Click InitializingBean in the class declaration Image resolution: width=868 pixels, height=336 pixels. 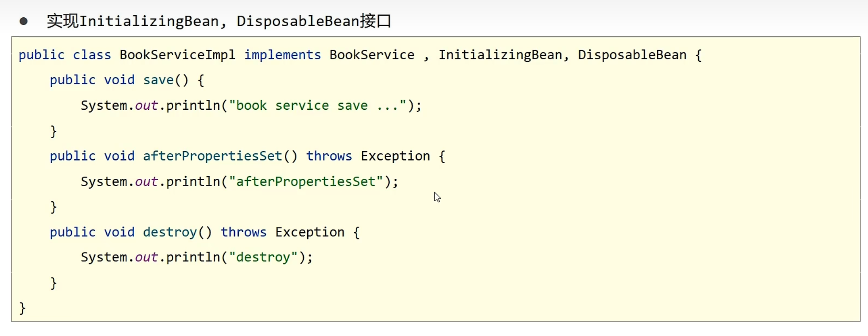point(500,55)
